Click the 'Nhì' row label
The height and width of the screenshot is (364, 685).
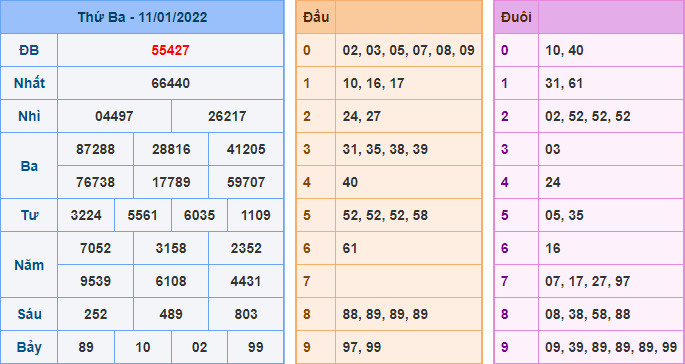[x=29, y=116]
